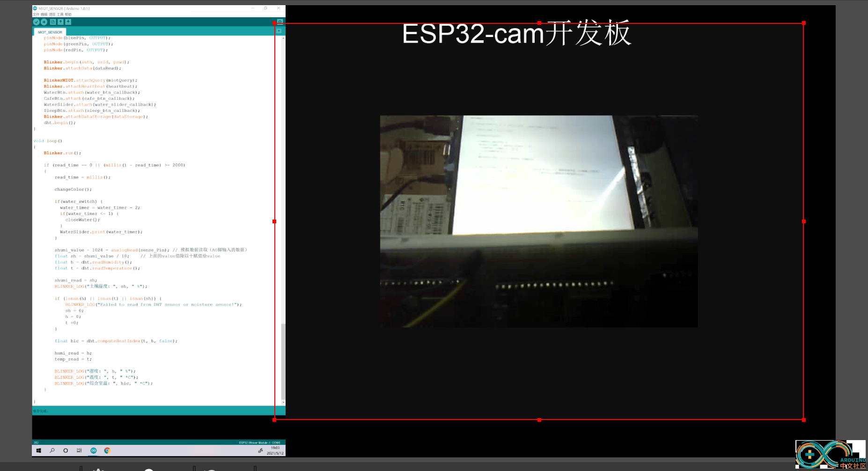Click the Cortana circle icon on taskbar
The width and height of the screenshot is (868, 471).
tap(66, 450)
